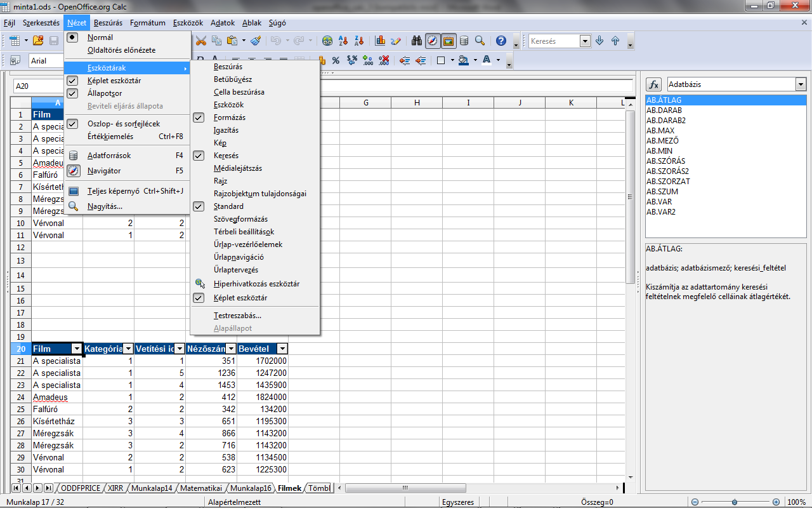This screenshot has width=812, height=508.
Task: Expand the Adatbázis function category dropdown
Action: click(801, 84)
